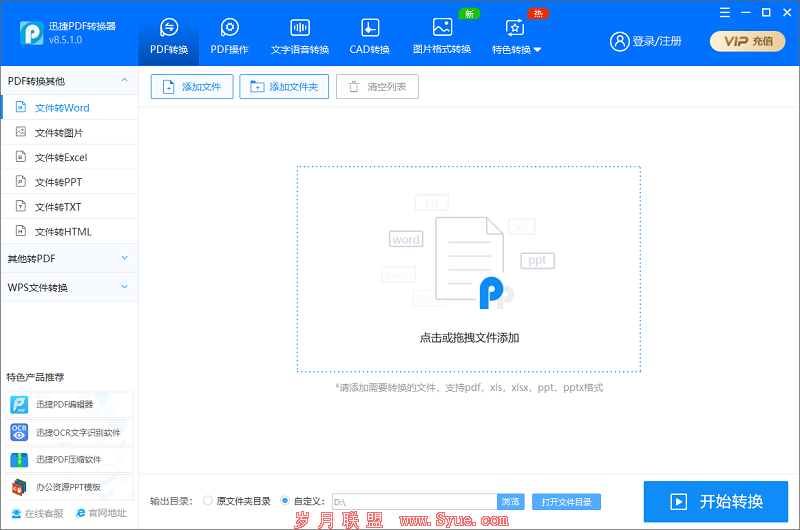Open the 图片格式转换 tab
This screenshot has height=530, width=800.
point(442,36)
